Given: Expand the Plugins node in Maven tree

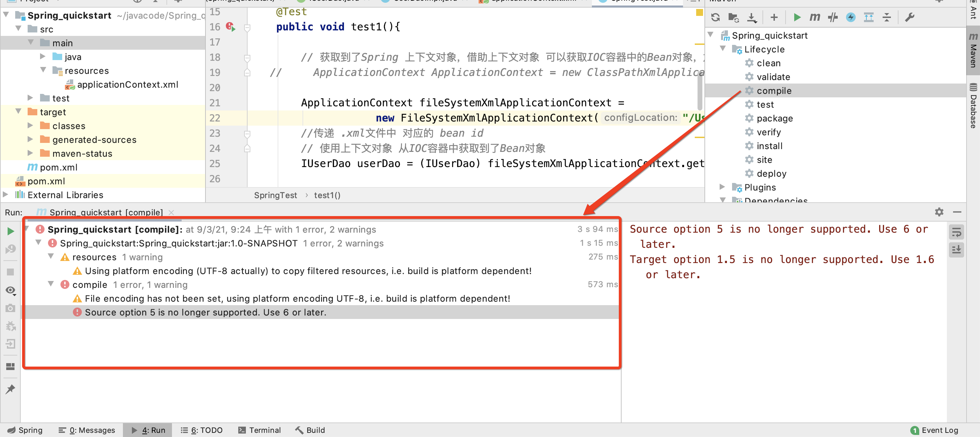Looking at the screenshot, I should [x=722, y=187].
